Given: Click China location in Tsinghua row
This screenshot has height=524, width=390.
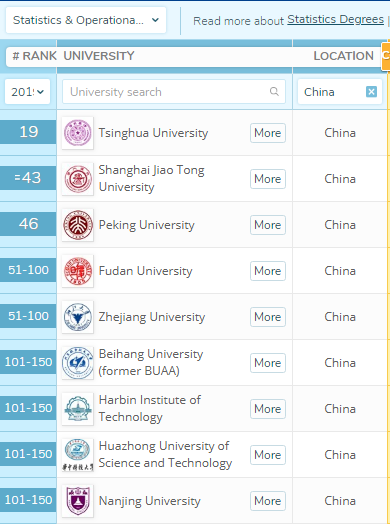Looking at the screenshot, I should pos(340,133).
